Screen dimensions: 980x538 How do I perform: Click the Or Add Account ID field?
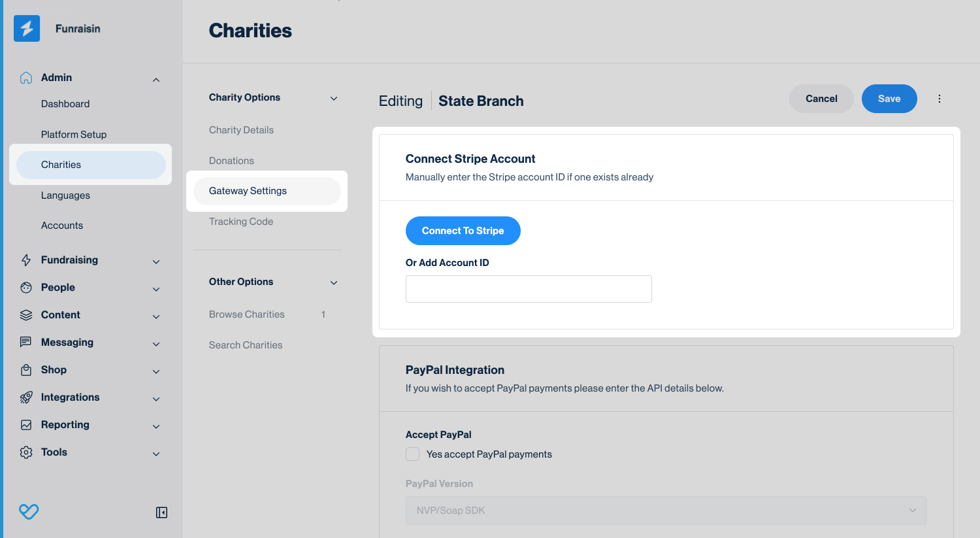pyautogui.click(x=529, y=289)
